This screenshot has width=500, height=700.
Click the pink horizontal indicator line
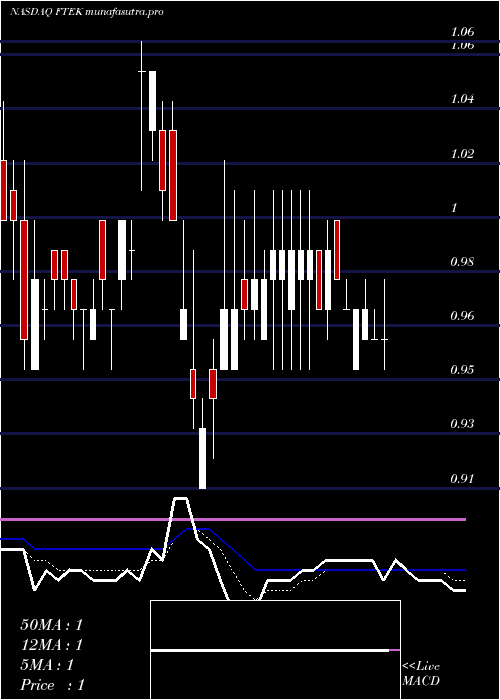(233, 519)
